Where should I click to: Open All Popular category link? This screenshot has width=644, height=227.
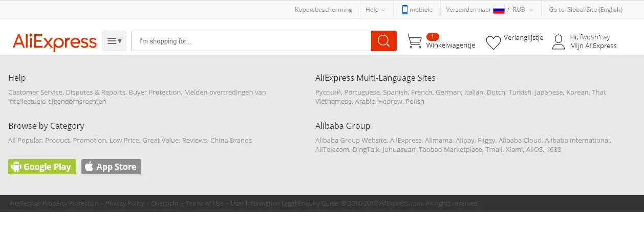click(x=25, y=140)
